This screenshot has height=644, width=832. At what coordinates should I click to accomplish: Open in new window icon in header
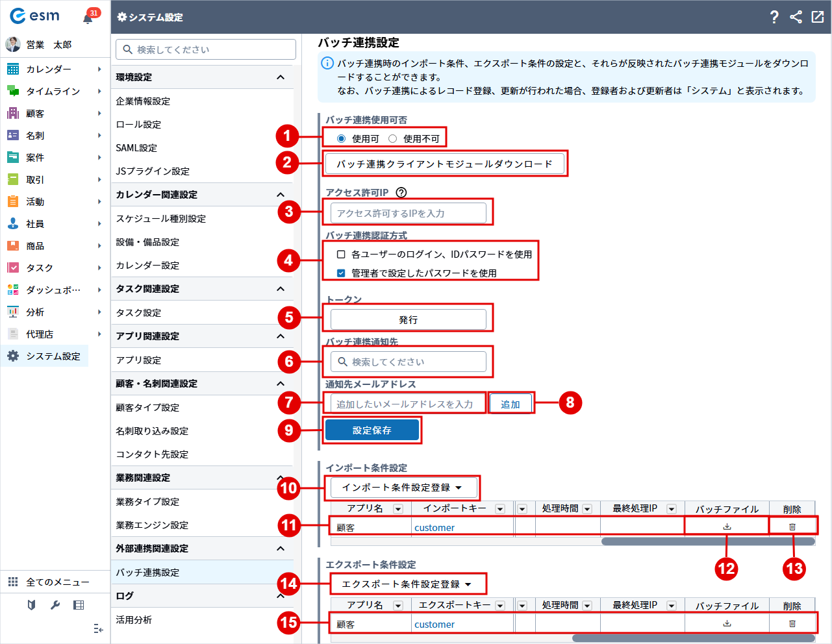[818, 18]
